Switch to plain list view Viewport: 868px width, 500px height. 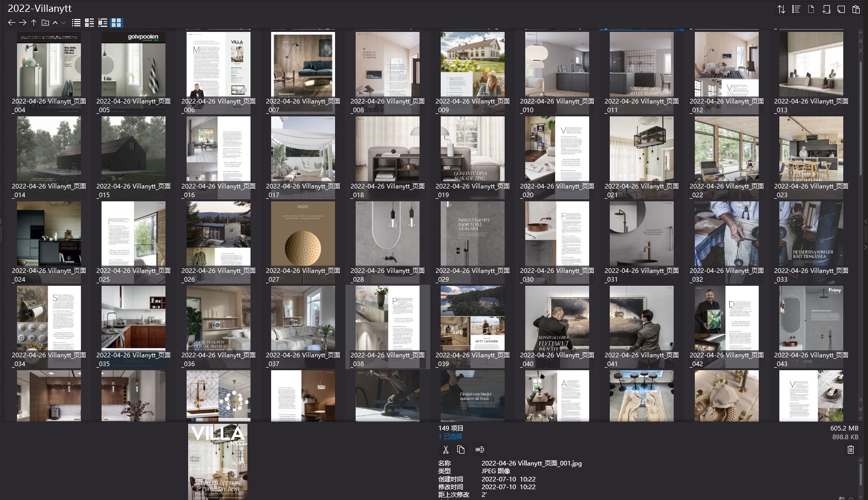(76, 23)
